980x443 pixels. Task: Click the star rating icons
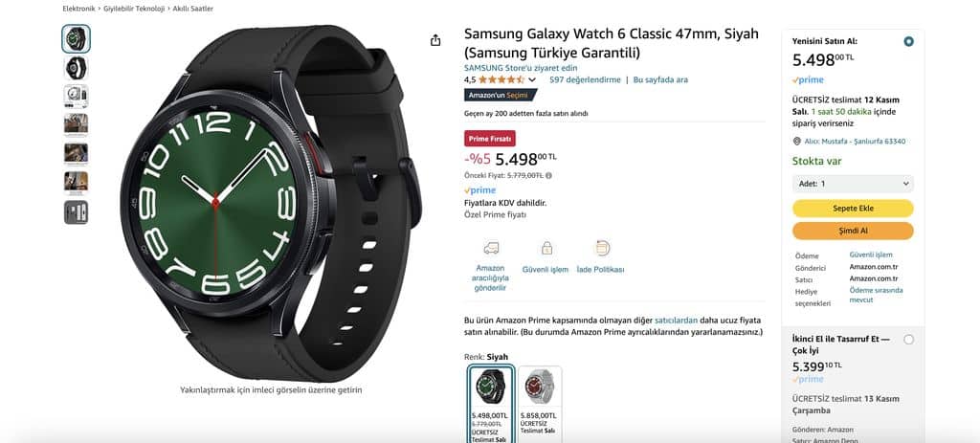point(501,80)
